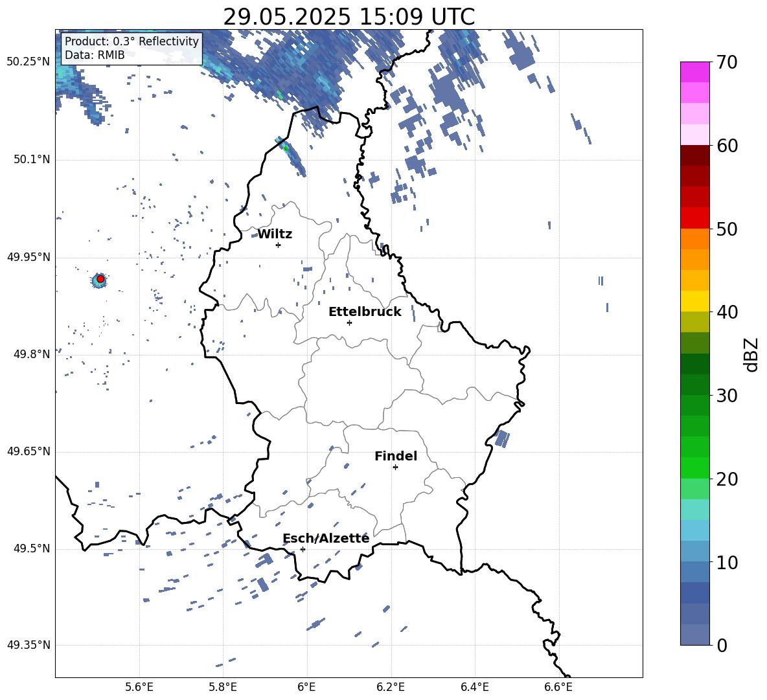The height and width of the screenshot is (700, 767).
Task: Click the 49.35°N latitude label
Action: tap(29, 645)
